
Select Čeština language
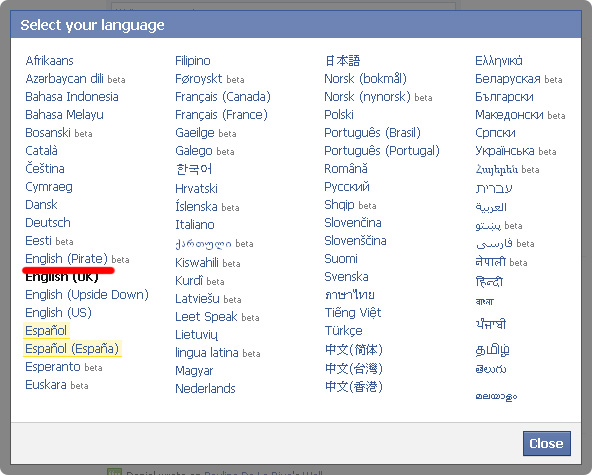(x=45, y=168)
